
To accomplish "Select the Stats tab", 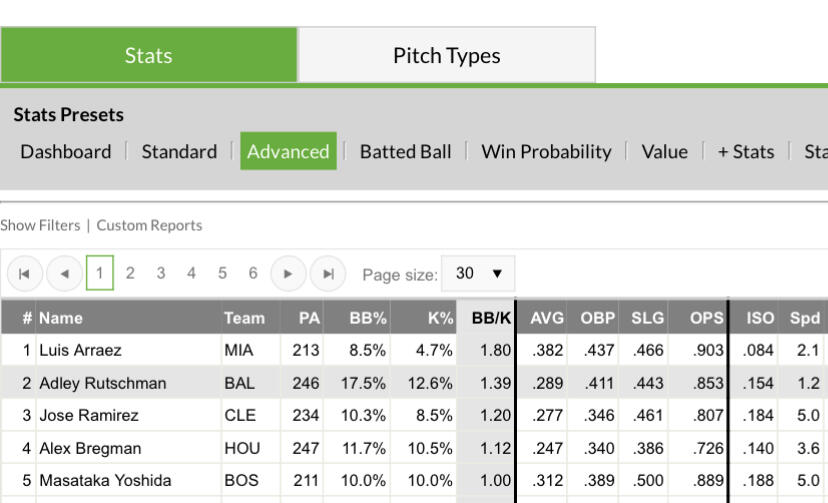I will click(x=148, y=55).
